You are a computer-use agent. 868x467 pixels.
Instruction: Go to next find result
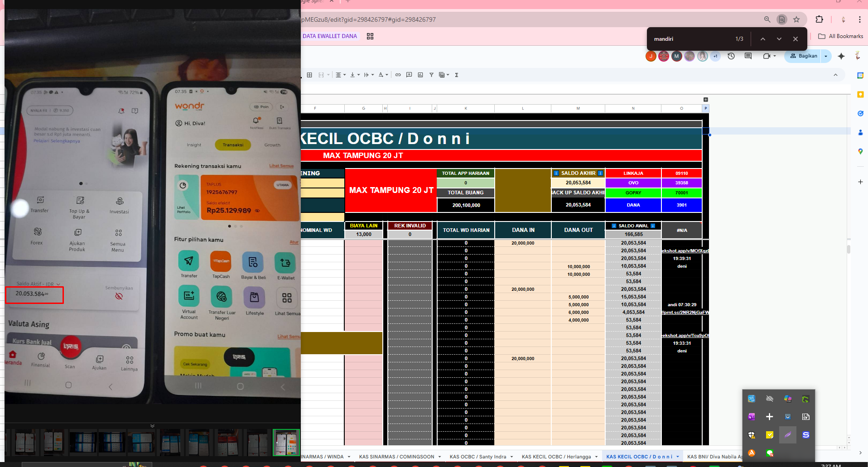coord(779,39)
